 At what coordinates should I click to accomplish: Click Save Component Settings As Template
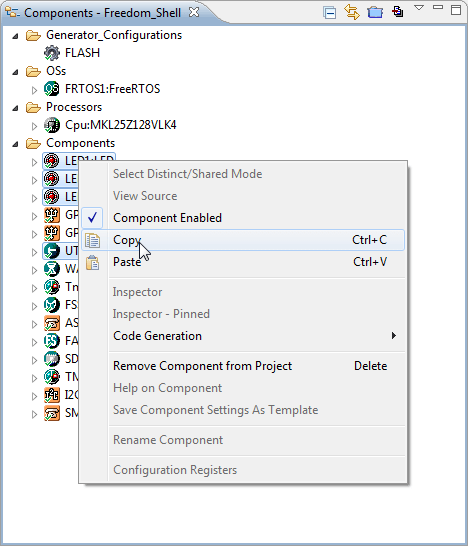click(x=243, y=410)
